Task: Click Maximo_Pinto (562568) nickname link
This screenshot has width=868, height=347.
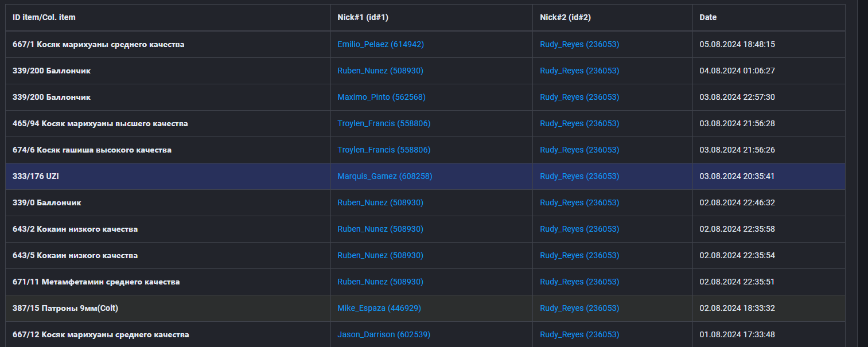Action: pos(381,97)
